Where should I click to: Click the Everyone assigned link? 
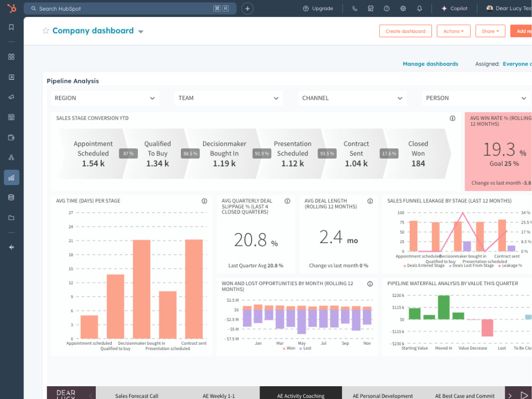(517, 64)
